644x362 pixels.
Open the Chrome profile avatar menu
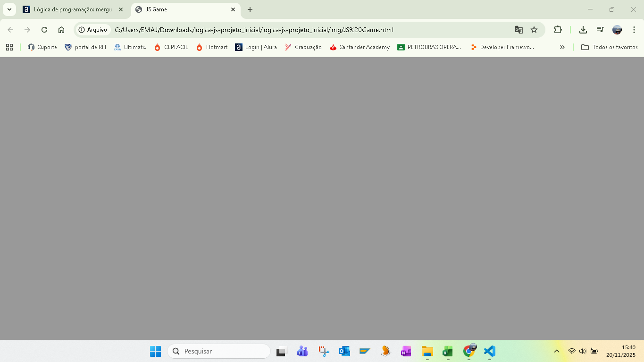tap(617, 30)
